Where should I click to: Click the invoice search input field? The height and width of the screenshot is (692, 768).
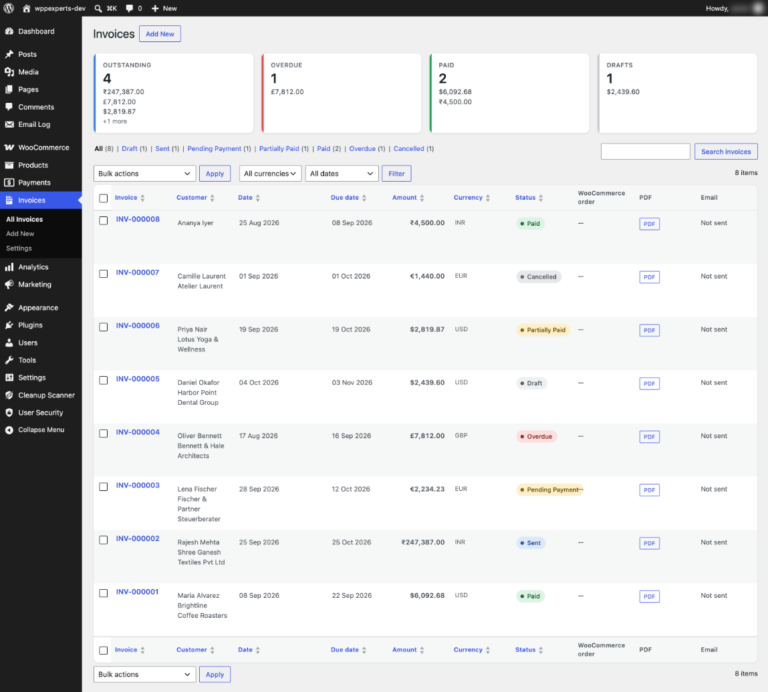645,152
